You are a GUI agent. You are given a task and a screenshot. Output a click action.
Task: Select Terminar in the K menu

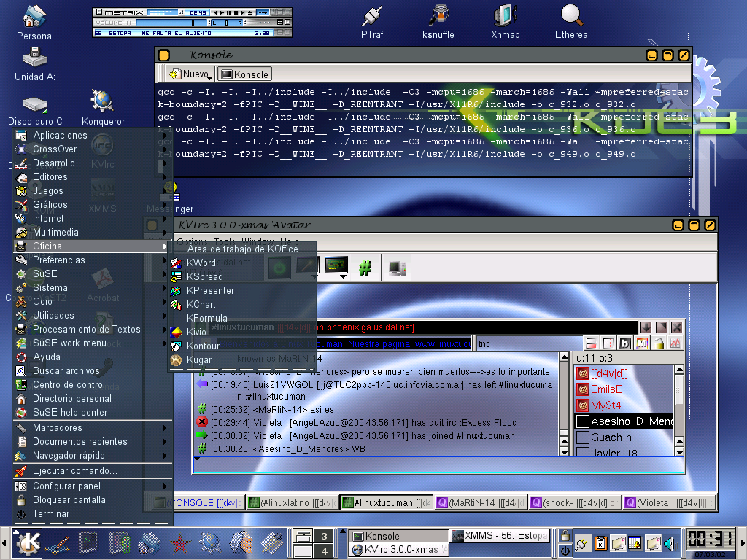(x=90, y=514)
